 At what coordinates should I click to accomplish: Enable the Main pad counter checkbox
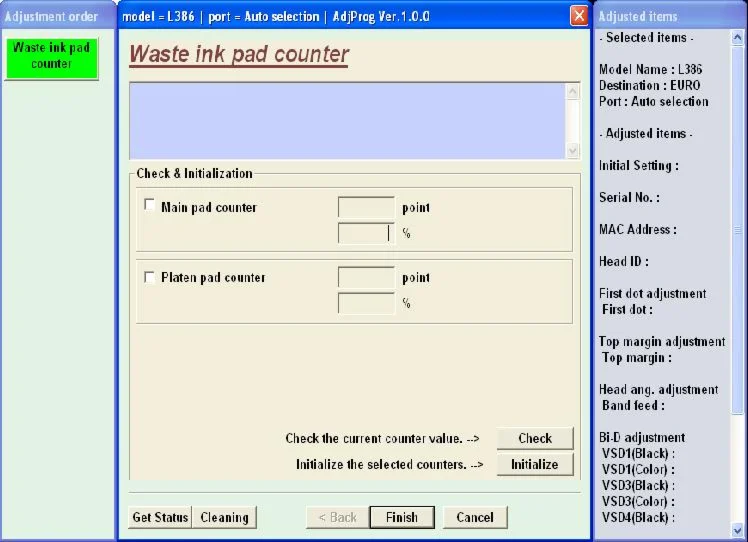[149, 205]
